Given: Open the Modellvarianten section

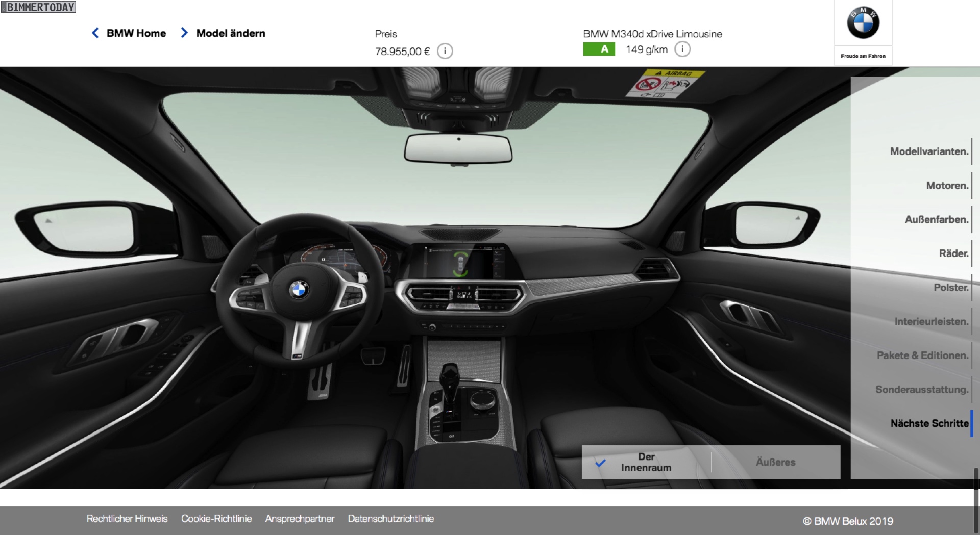Looking at the screenshot, I should click(929, 151).
